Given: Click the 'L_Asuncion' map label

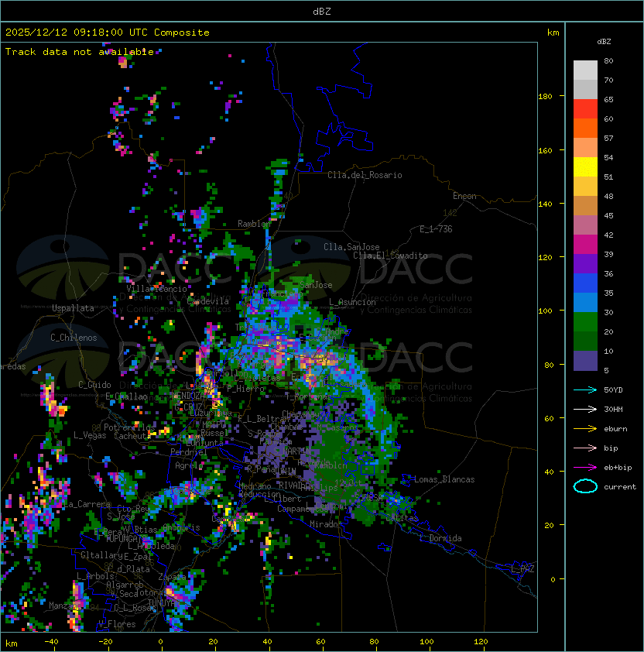Looking at the screenshot, I should pyautogui.click(x=352, y=302).
